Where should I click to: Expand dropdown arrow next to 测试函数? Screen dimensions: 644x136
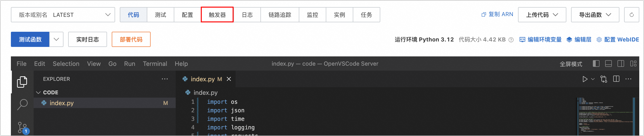56,39
